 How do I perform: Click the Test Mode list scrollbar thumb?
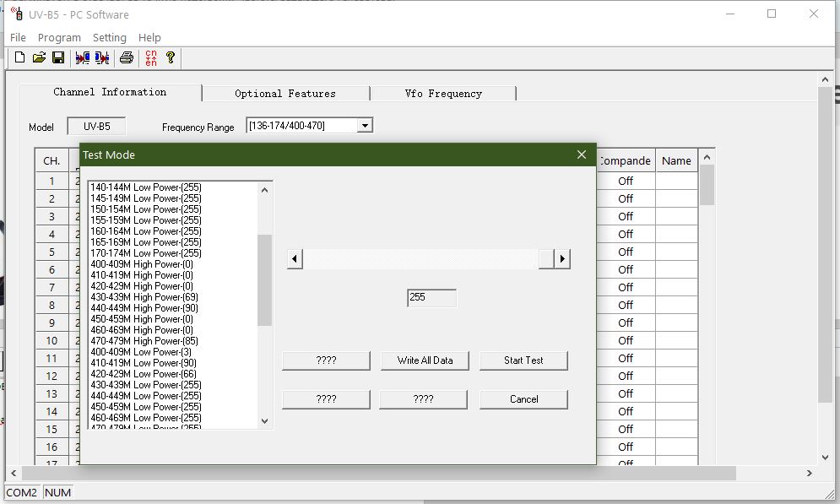coord(264,280)
